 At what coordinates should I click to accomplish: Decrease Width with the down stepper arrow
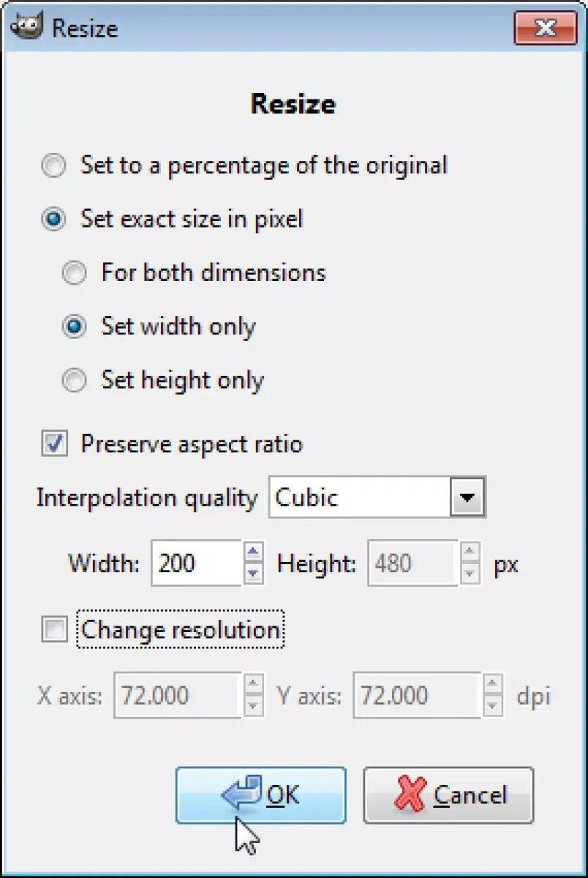pyautogui.click(x=253, y=574)
